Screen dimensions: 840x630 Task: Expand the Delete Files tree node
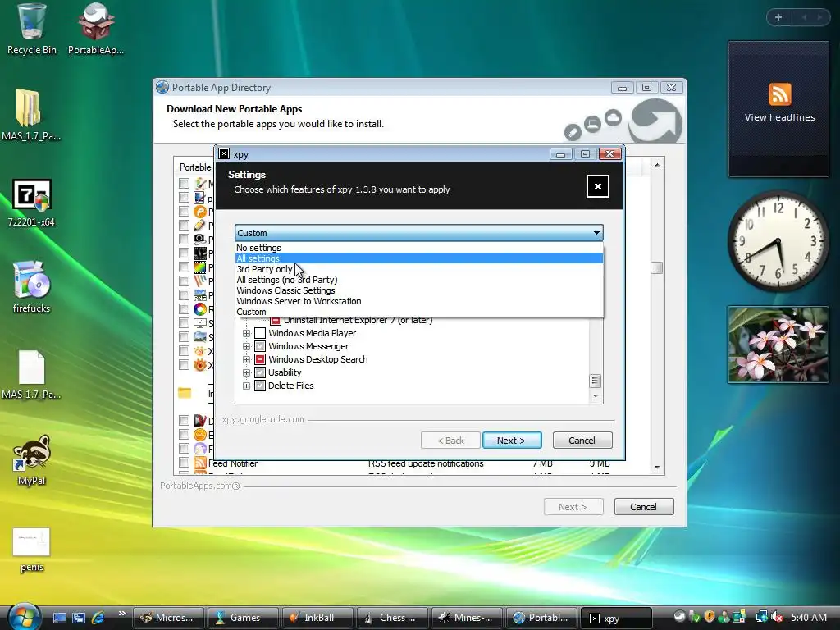pos(246,386)
